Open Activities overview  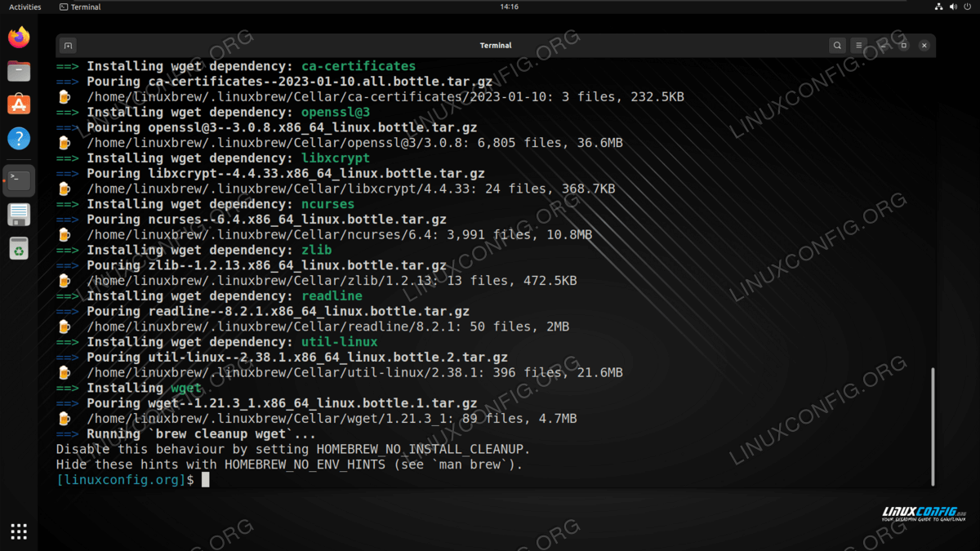click(x=25, y=7)
